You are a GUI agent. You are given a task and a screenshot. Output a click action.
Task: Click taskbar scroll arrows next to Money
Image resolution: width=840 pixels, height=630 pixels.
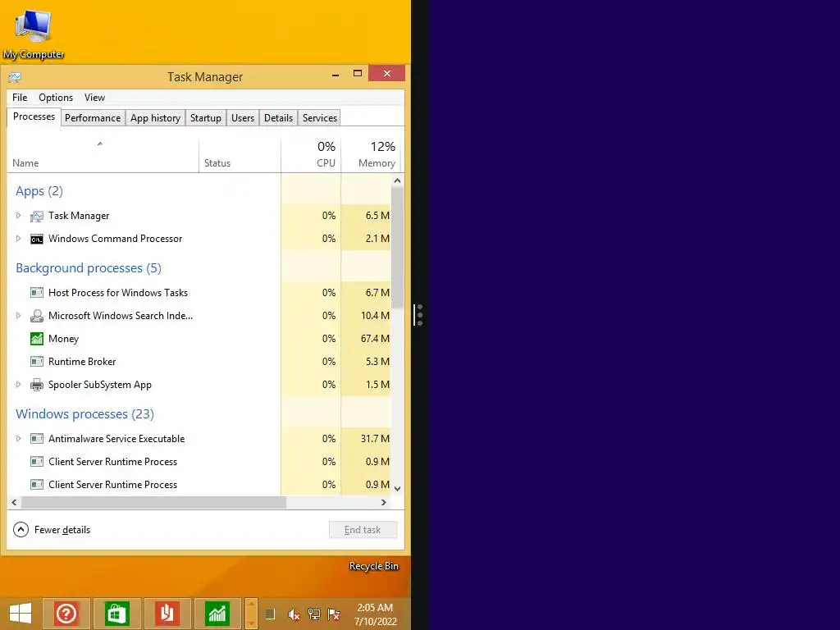point(251,614)
